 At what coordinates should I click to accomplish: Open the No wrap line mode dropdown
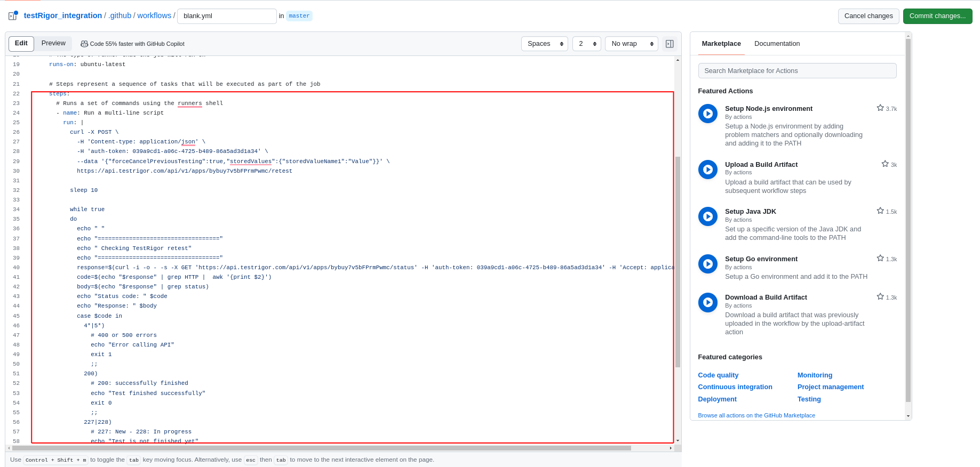coord(631,44)
